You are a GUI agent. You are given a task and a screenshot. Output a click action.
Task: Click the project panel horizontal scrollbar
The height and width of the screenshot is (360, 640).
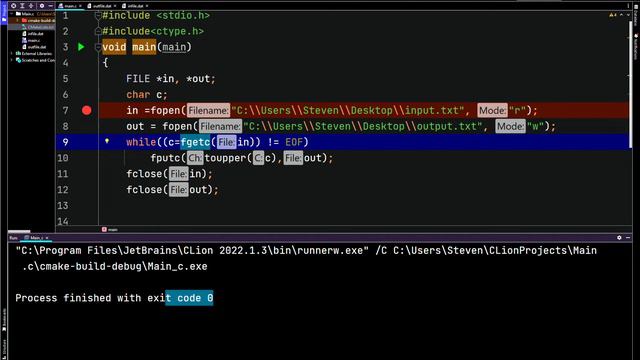coord(19,231)
